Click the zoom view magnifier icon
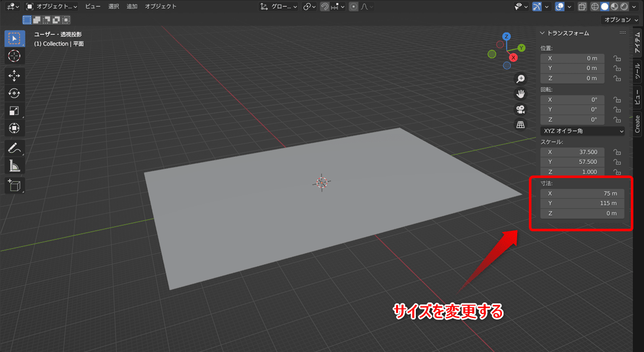The image size is (644, 352). pos(520,79)
